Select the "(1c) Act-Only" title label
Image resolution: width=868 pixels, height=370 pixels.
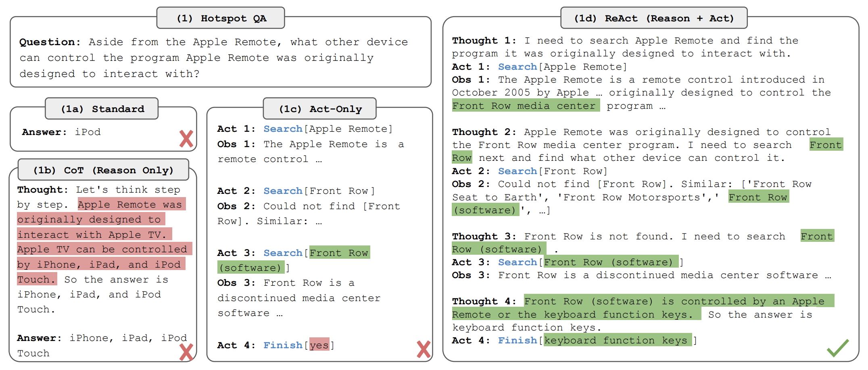pyautogui.click(x=320, y=109)
